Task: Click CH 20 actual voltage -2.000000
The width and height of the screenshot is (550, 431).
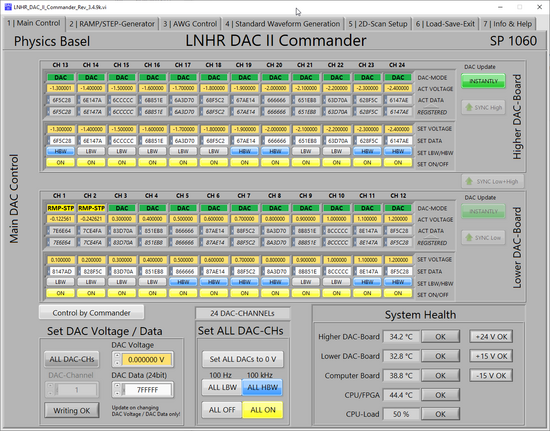Action: 275,88
